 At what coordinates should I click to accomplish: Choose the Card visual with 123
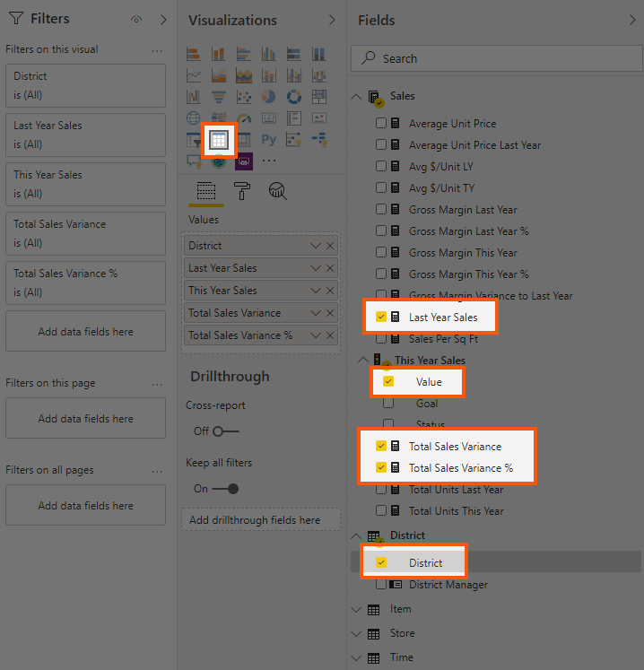(269, 117)
